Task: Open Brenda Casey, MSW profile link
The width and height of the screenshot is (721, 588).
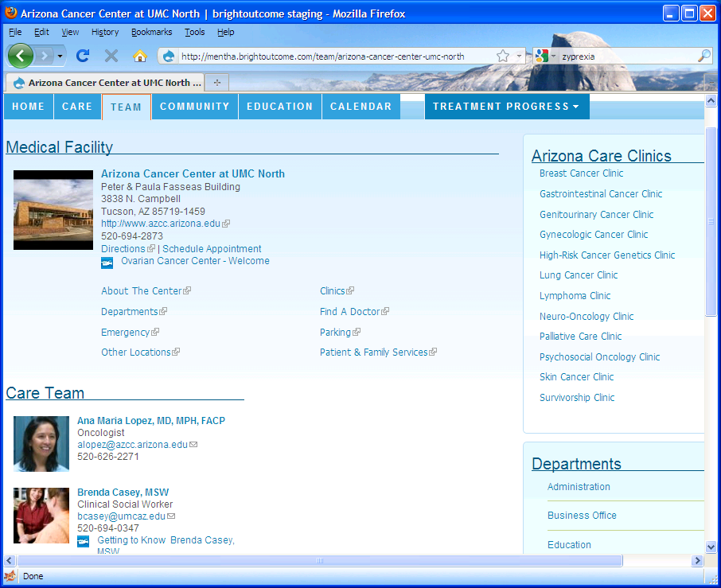Action: 123,493
